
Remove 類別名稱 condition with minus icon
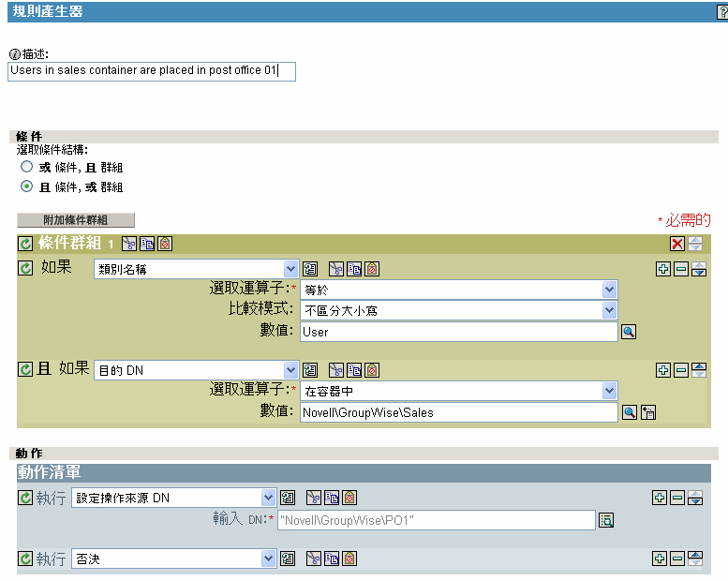click(x=681, y=269)
